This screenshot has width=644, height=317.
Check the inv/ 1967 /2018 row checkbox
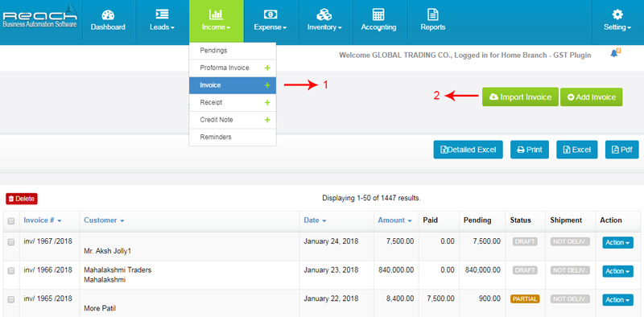[11, 242]
